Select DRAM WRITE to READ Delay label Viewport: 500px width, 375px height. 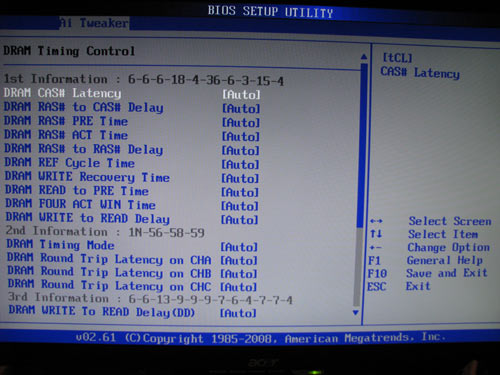click(x=88, y=218)
